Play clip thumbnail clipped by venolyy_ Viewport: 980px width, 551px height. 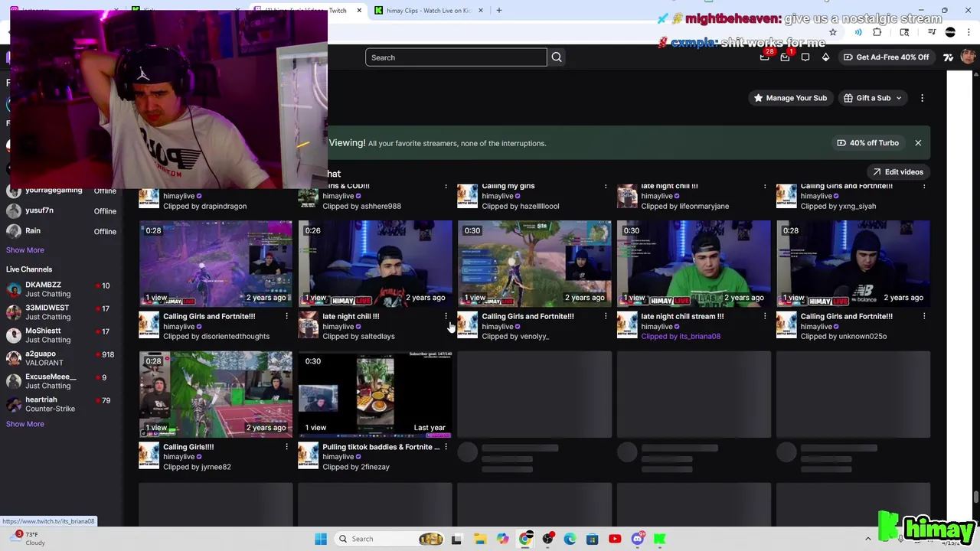click(534, 264)
